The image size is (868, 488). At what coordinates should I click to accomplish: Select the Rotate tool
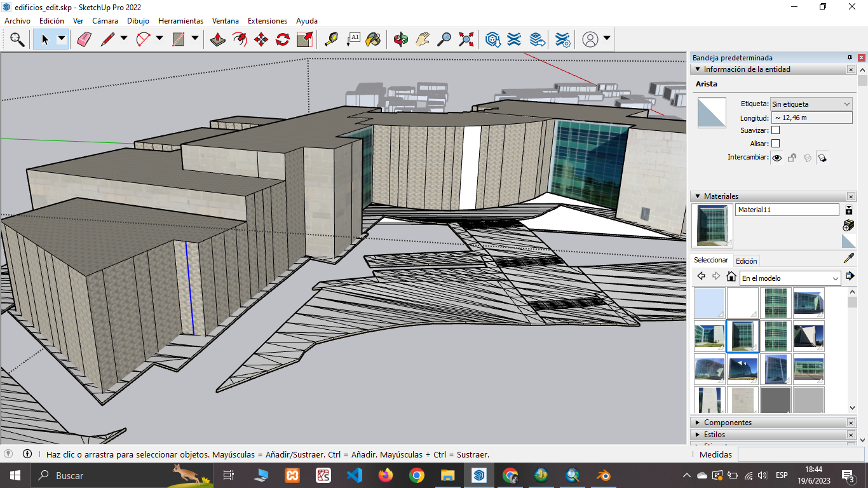pyautogui.click(x=283, y=39)
